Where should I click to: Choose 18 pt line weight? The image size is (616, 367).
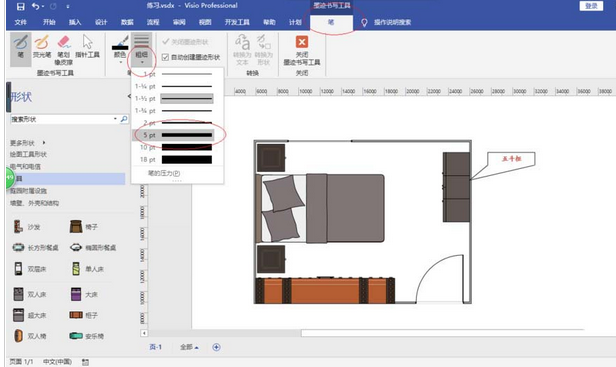pos(173,159)
